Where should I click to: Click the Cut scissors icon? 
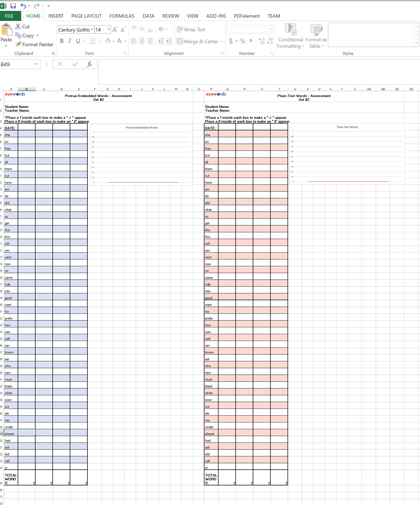(x=18, y=26)
